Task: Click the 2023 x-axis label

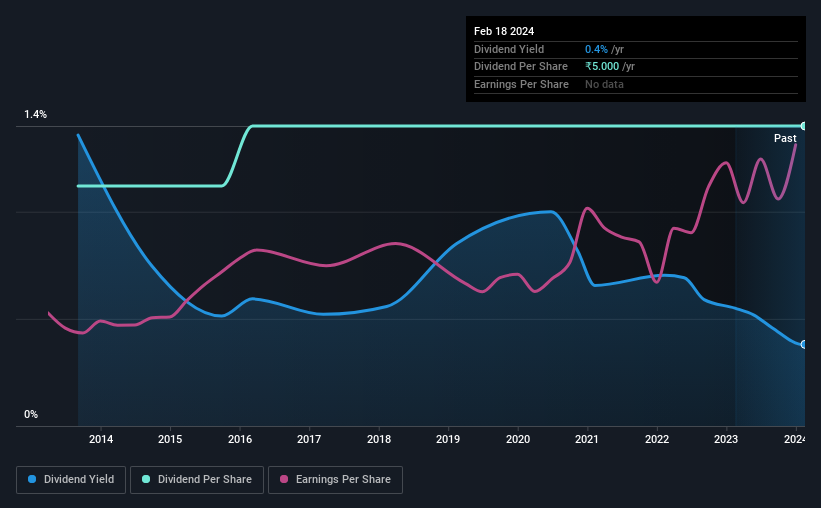Action: point(726,439)
